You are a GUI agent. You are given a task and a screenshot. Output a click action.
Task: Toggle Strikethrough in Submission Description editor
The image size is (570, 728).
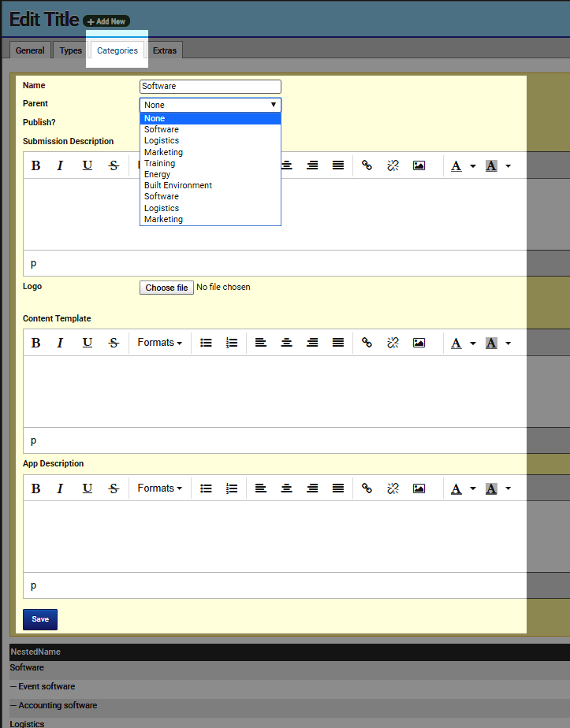[x=114, y=165]
